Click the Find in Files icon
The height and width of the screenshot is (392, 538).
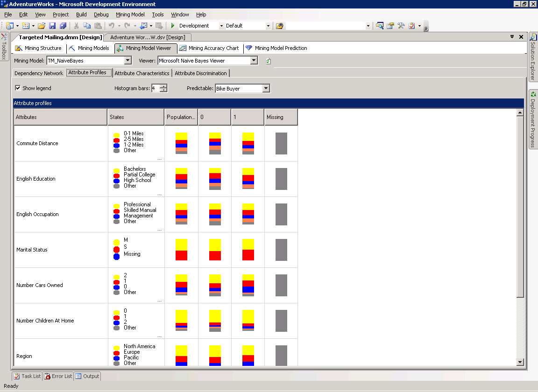coord(280,26)
